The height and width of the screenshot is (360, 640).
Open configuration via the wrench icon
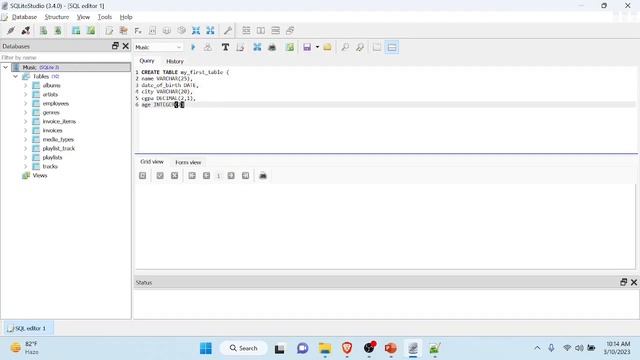coord(228,31)
